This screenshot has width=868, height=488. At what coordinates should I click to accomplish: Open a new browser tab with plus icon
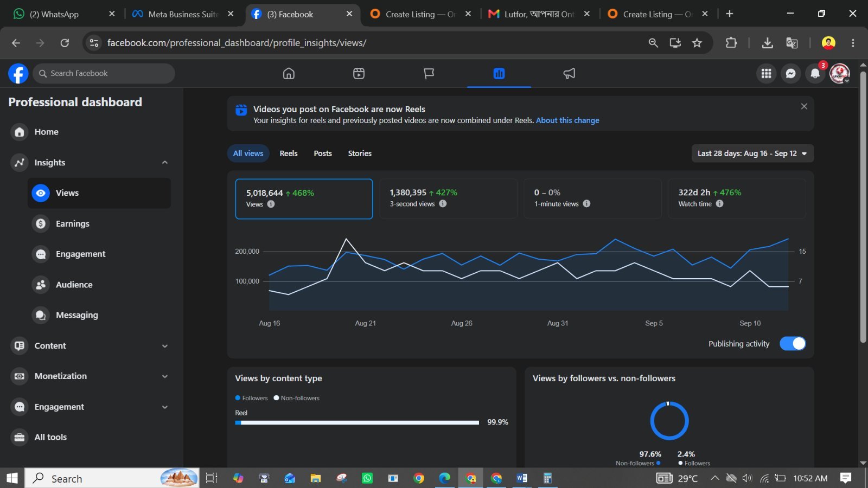tap(730, 14)
